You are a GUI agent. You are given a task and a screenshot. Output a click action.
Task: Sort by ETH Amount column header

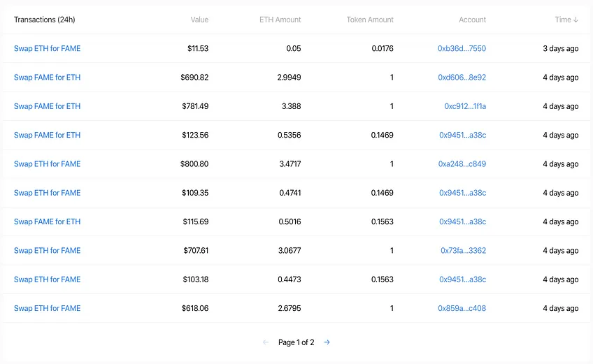click(x=280, y=20)
